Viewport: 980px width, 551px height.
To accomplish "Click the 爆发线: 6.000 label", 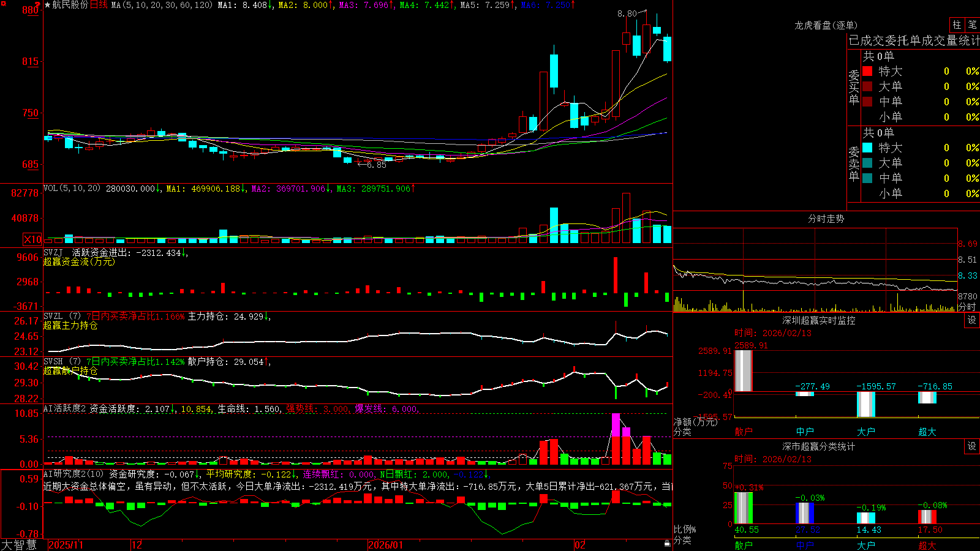I will point(386,409).
